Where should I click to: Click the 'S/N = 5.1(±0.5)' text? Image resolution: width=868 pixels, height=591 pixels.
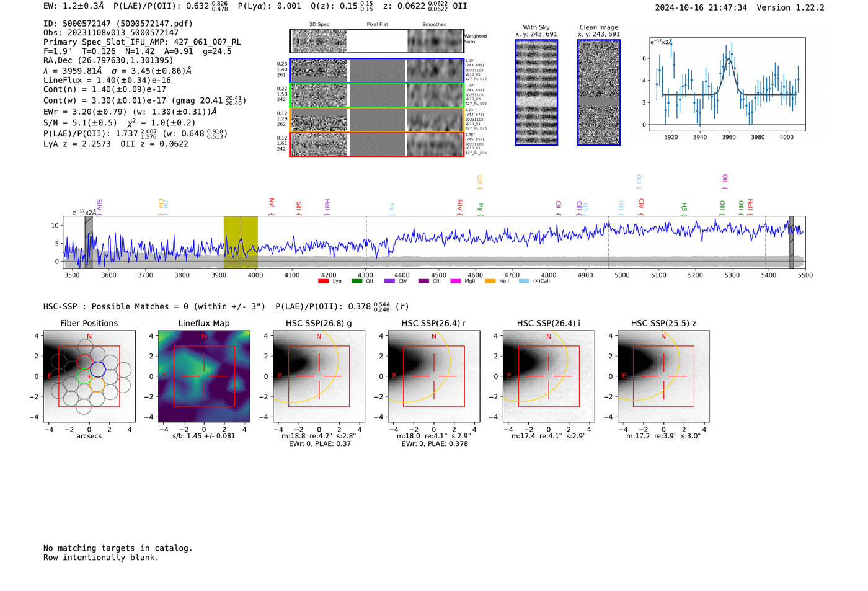click(x=80, y=122)
